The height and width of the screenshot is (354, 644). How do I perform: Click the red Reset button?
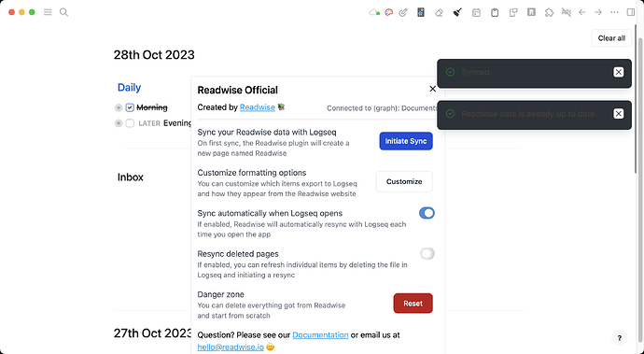pyautogui.click(x=413, y=304)
